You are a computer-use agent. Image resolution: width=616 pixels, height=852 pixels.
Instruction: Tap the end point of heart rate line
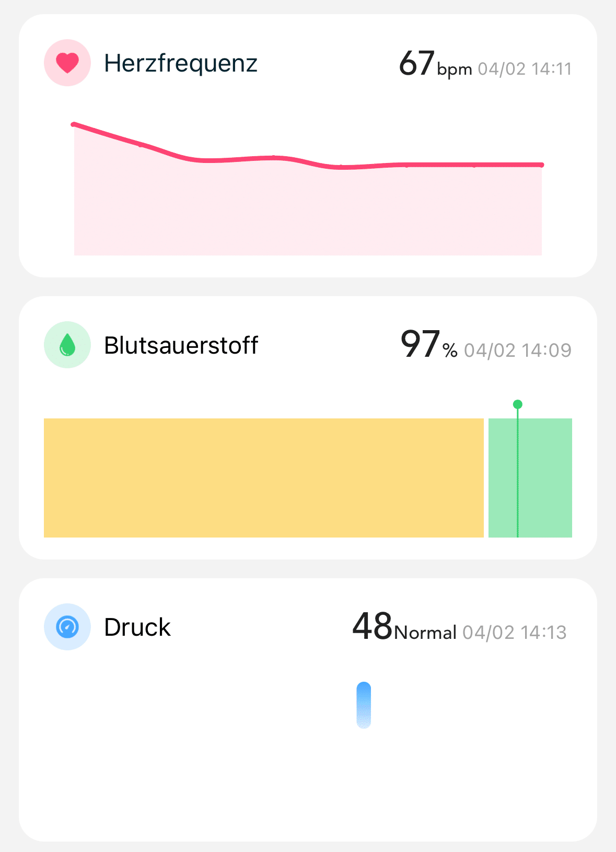(542, 165)
